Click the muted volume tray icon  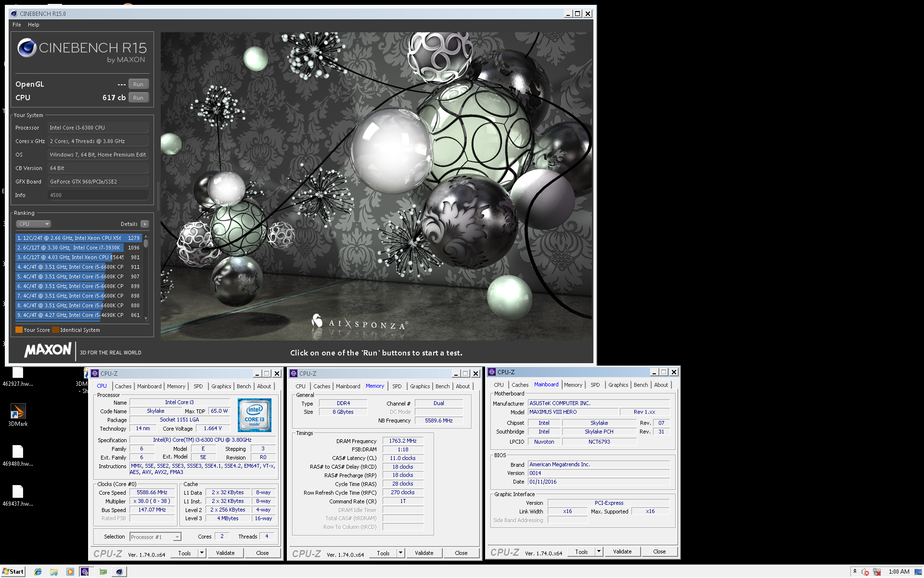click(x=865, y=572)
